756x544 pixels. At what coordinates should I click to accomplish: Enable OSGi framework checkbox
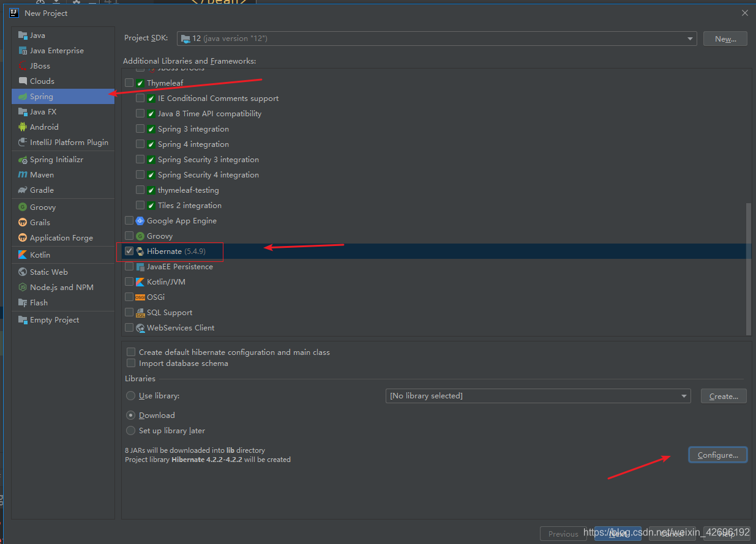click(x=129, y=297)
